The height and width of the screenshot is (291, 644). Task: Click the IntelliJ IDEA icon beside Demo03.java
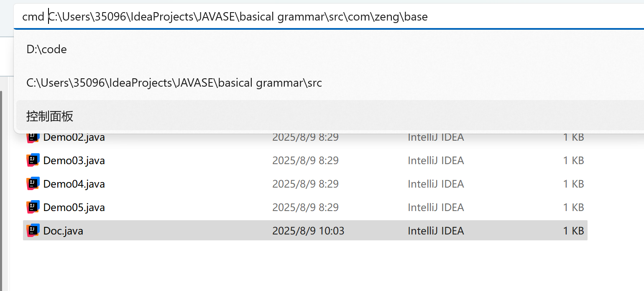click(x=33, y=160)
